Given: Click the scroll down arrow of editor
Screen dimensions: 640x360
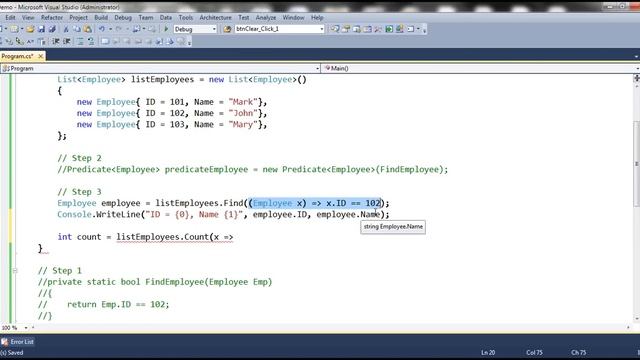Looking at the screenshot, I should 636,319.
